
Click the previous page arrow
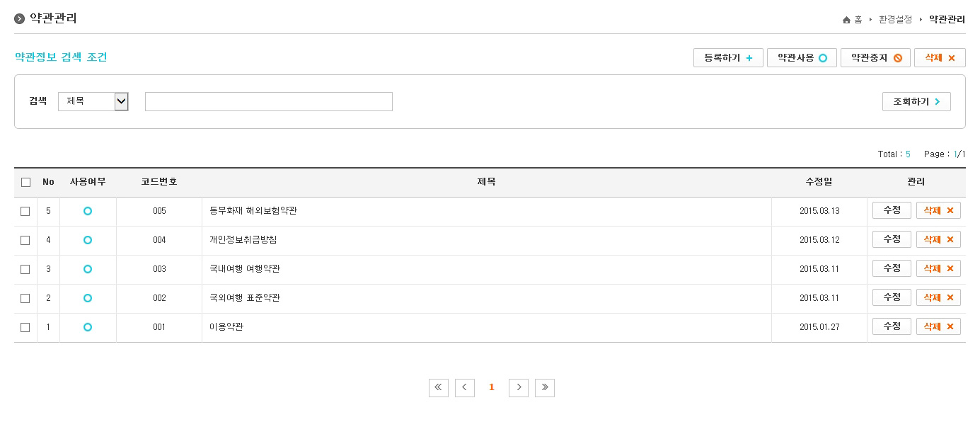464,387
